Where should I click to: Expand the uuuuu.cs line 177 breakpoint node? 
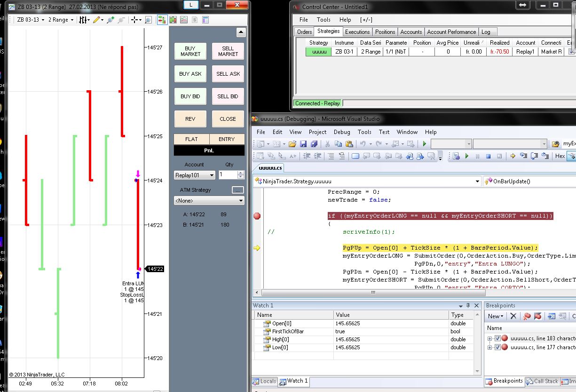tap(490, 347)
